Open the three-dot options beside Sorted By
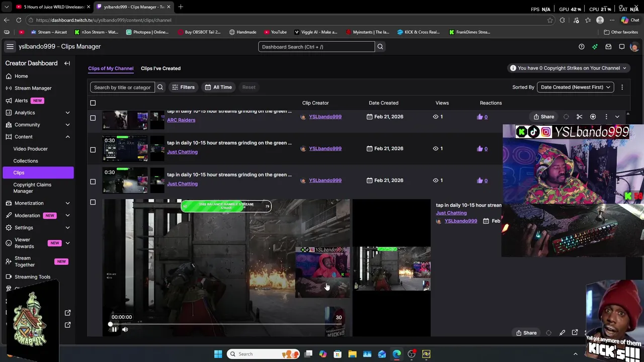The width and height of the screenshot is (644, 362). pyautogui.click(x=622, y=87)
